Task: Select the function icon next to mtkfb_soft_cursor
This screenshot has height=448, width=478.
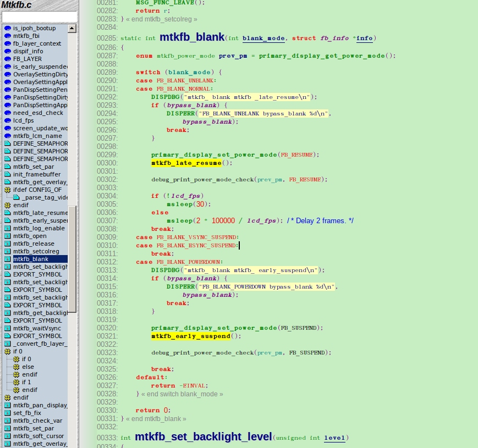Action: [6, 436]
